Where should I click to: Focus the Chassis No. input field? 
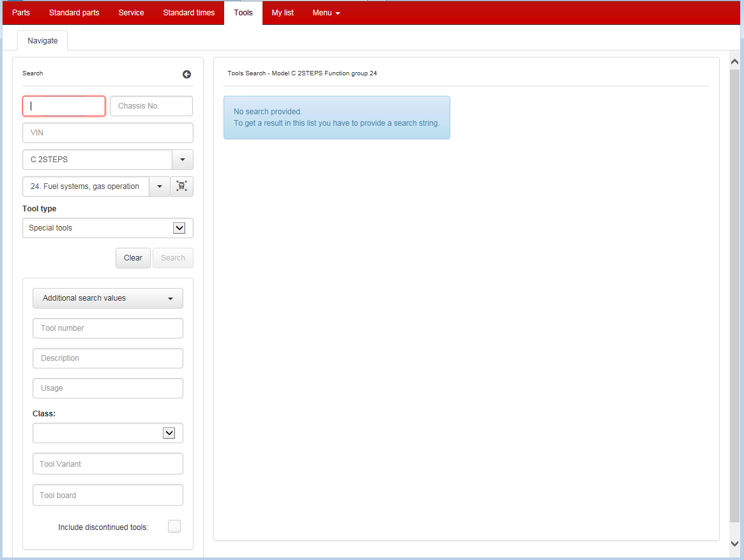click(151, 106)
